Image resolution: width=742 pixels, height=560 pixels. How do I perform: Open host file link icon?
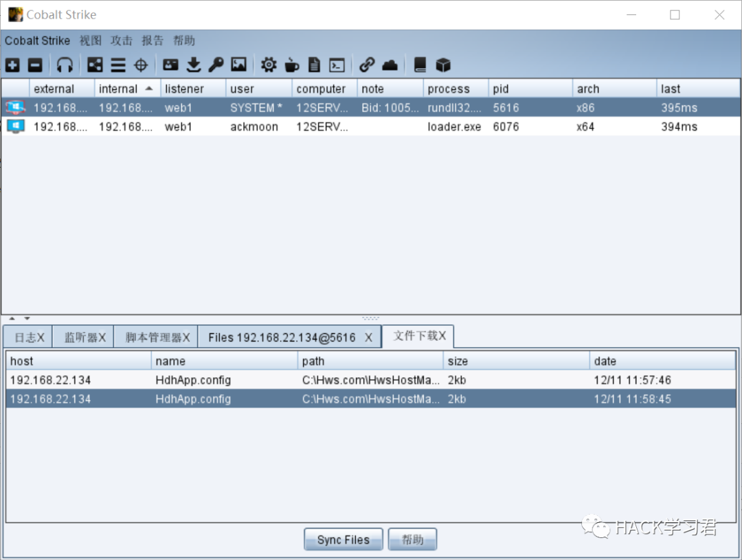367,65
